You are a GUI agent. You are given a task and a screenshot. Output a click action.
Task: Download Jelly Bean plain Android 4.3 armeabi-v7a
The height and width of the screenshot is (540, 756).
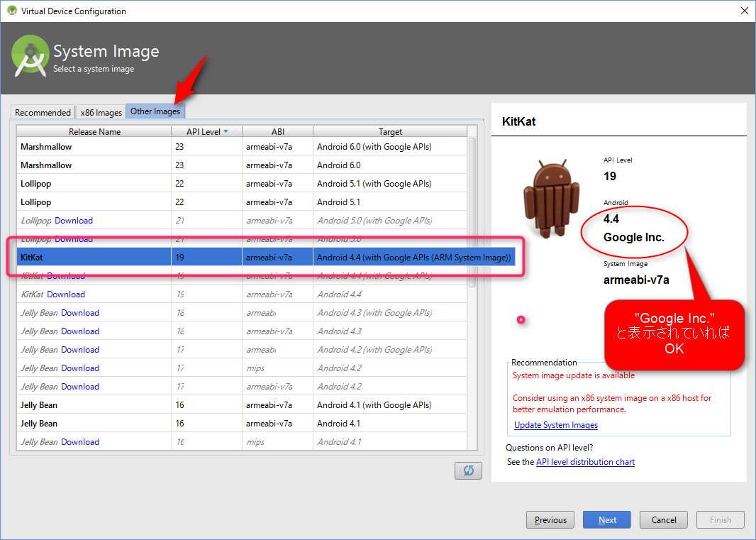click(x=80, y=331)
